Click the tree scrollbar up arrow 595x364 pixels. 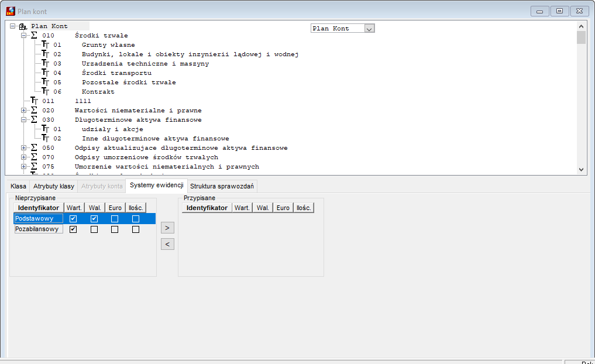pyautogui.click(x=581, y=26)
